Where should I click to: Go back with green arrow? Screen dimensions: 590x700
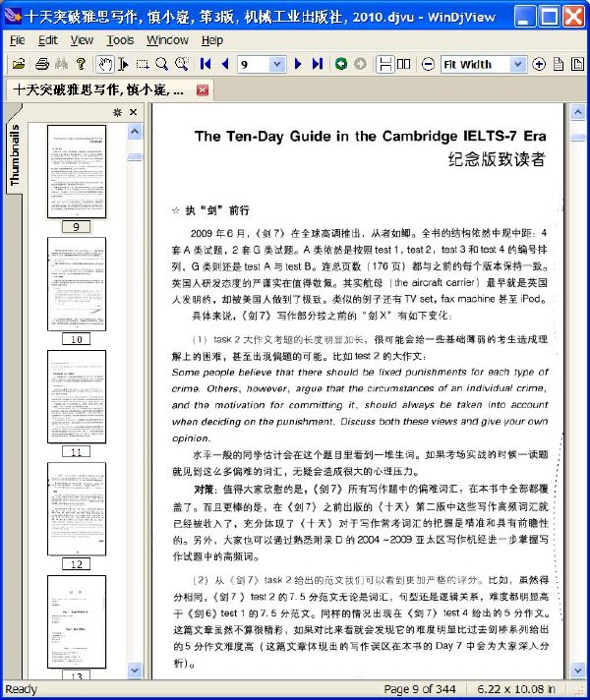click(x=341, y=64)
